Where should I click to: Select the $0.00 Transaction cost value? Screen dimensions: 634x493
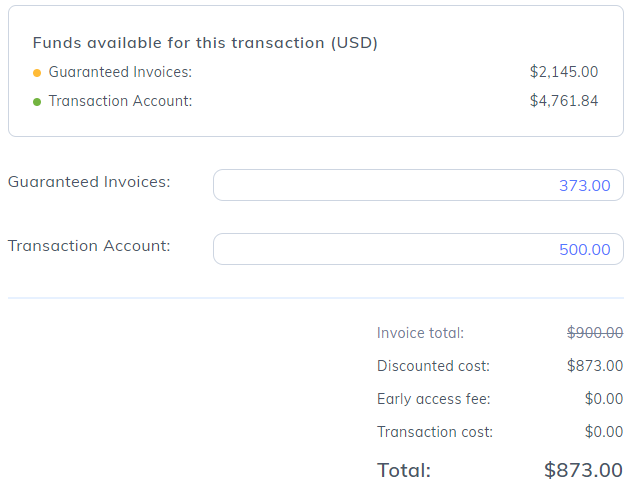coord(604,432)
